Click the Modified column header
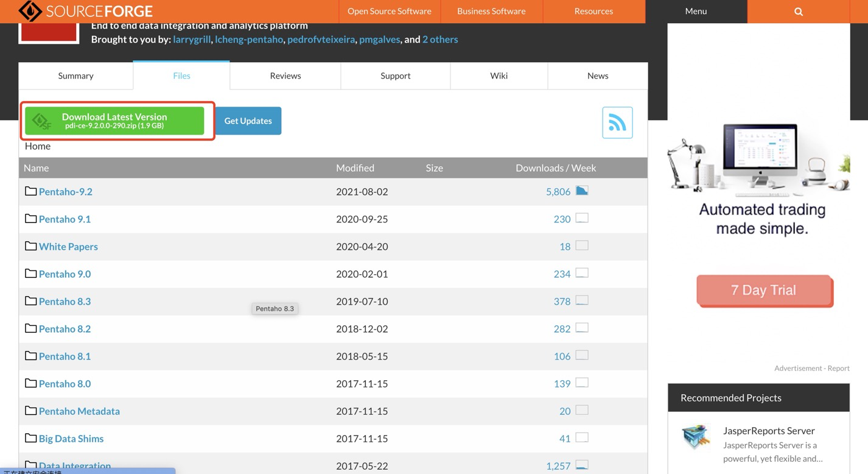This screenshot has width=868, height=474. [x=355, y=168]
